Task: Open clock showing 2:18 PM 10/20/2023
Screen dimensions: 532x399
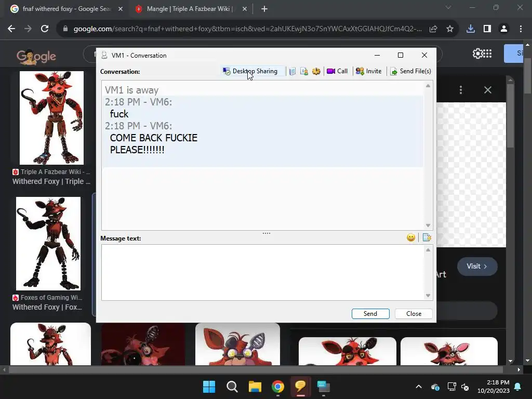Action: tap(494, 387)
